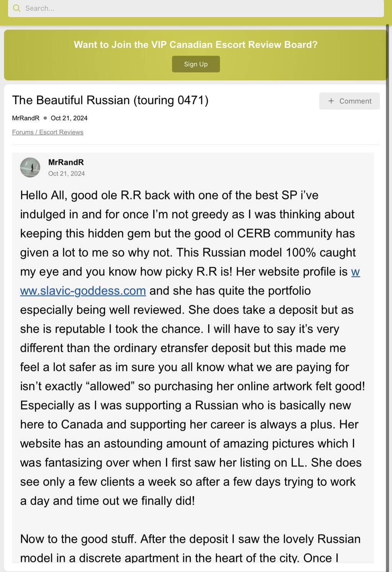
Task: Click MrRandR's round avatar thumbnail
Action: click(x=30, y=167)
